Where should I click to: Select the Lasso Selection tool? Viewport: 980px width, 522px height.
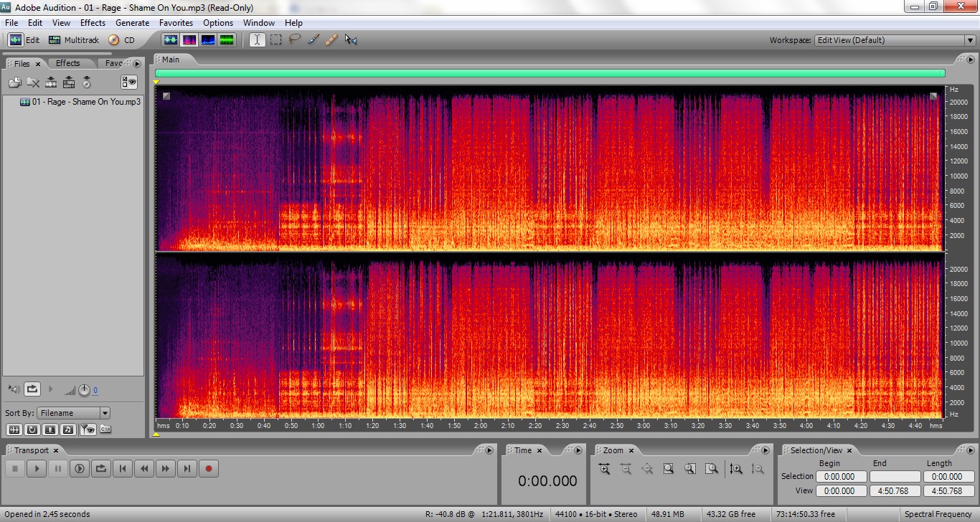(x=294, y=40)
